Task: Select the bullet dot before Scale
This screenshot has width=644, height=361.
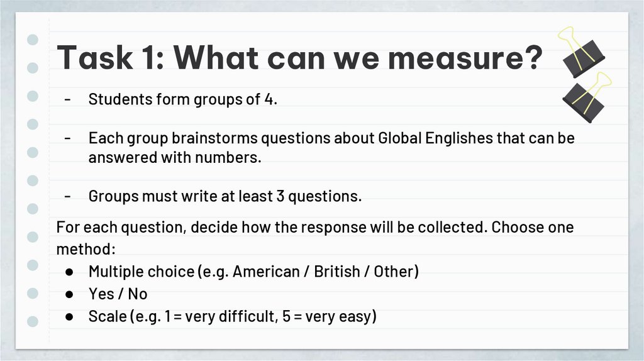Action: 70,316
